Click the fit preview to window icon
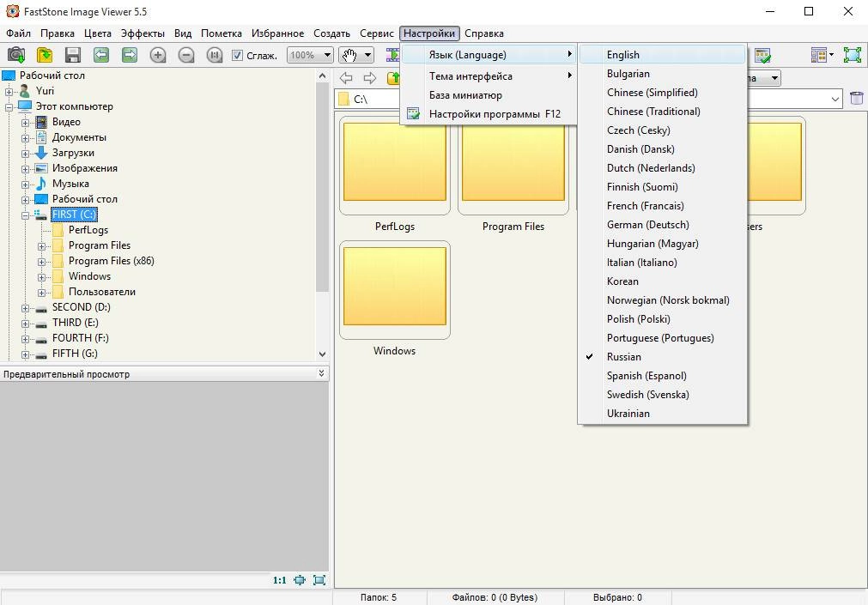Screen dimensions: 868x605 (x=300, y=580)
